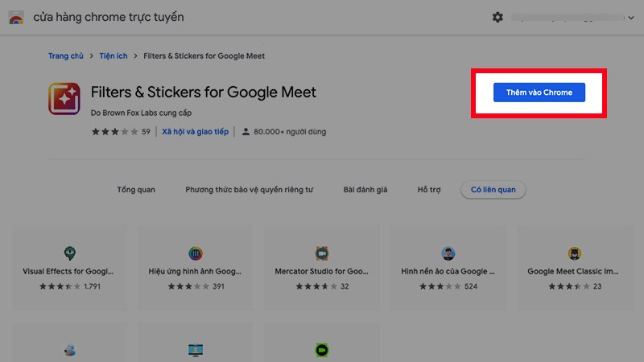Viewport: 644px width, 362px height.
Task: Switch to the Tổng quan tab
Action: coord(136,190)
